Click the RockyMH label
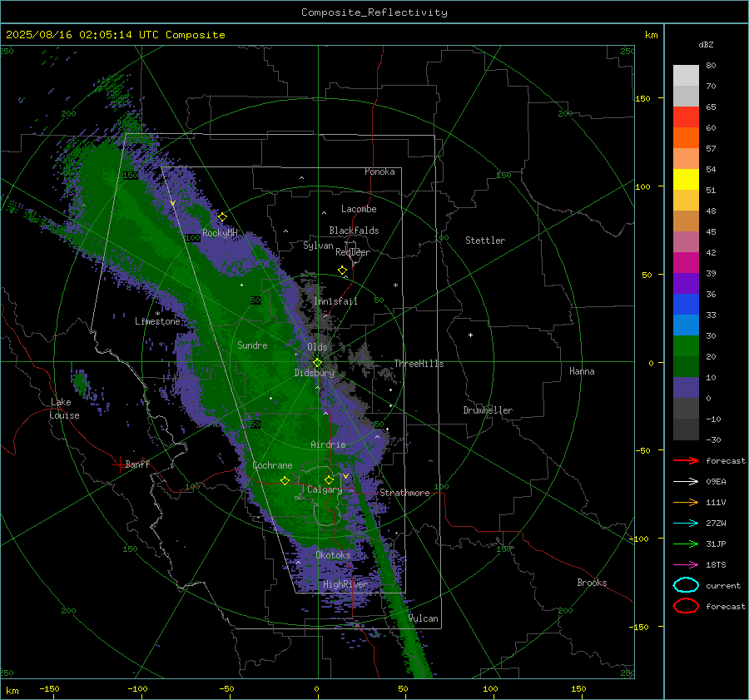This screenshot has height=700, width=749. (220, 233)
